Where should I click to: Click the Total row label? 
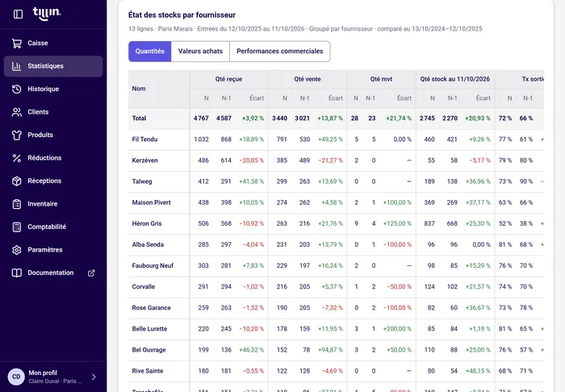[139, 119]
